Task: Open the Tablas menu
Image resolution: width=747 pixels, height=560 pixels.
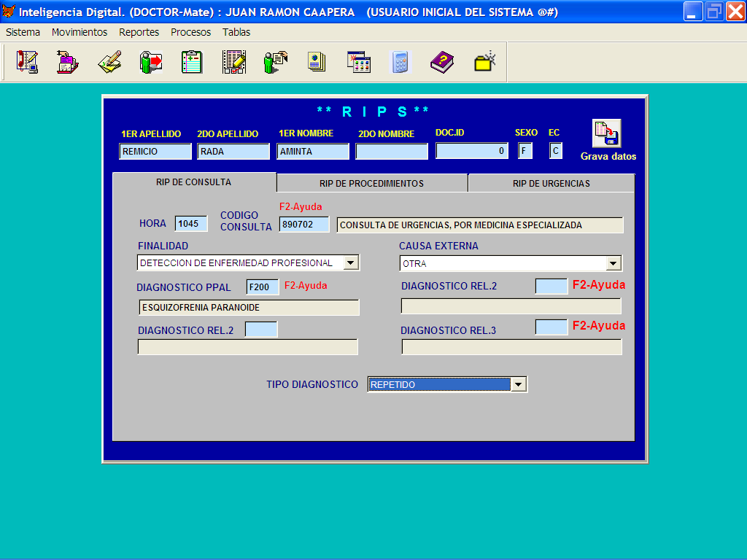Action: click(x=236, y=32)
